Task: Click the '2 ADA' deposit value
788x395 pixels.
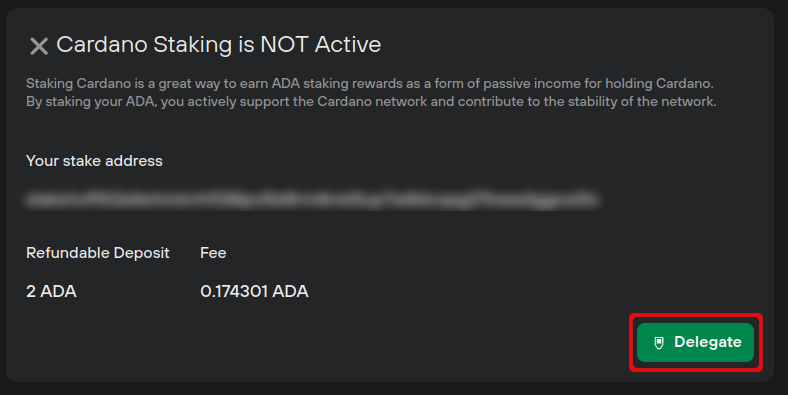Action: pos(51,291)
